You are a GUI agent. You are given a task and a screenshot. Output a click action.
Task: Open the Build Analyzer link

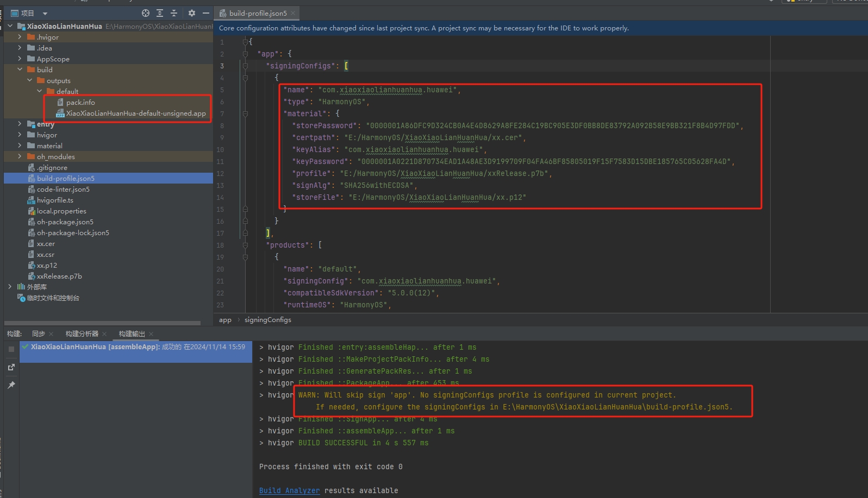(289, 490)
